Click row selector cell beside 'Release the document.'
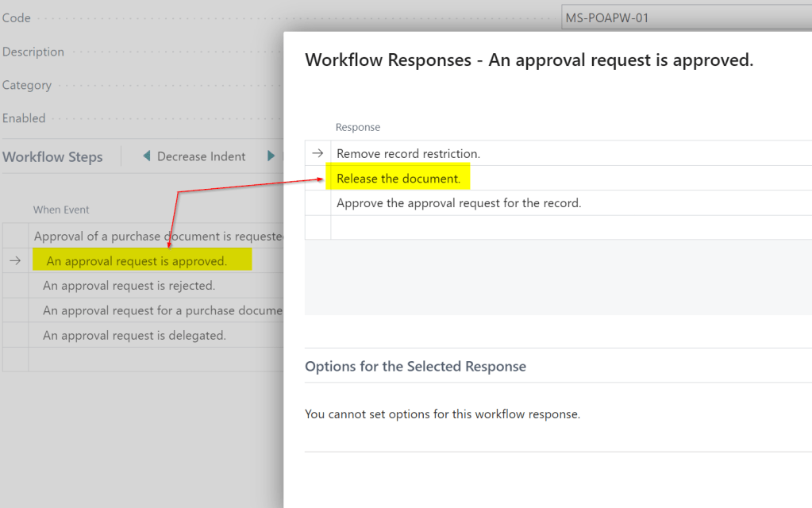Screen dimensions: 812x508 tap(317, 179)
